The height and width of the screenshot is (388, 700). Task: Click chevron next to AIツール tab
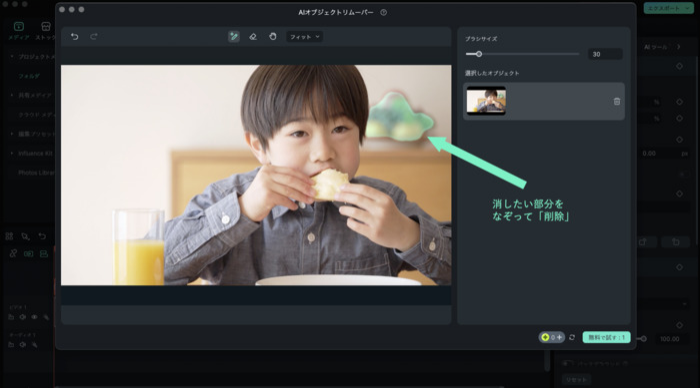point(679,46)
